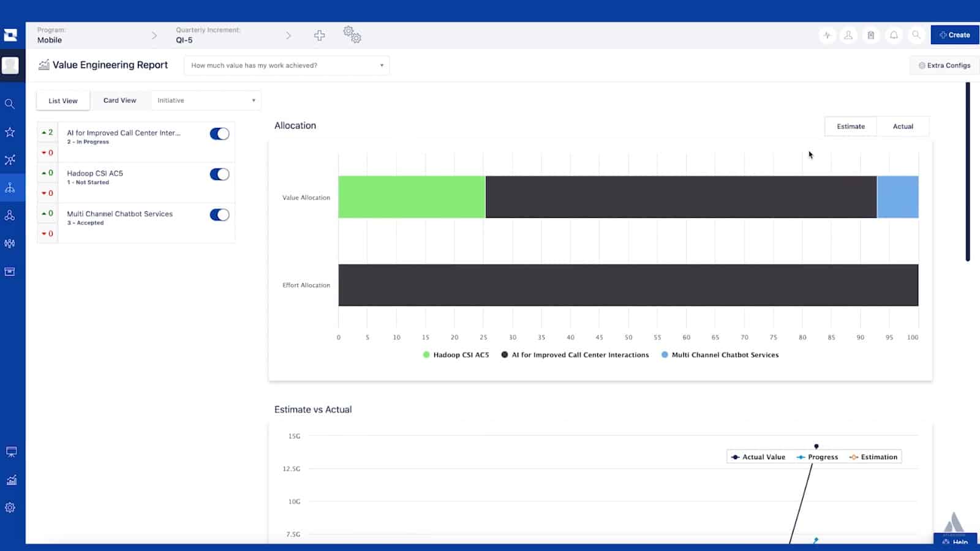The image size is (980, 551).
Task: Open the configuration gears icon in top bar
Action: pyautogui.click(x=352, y=35)
